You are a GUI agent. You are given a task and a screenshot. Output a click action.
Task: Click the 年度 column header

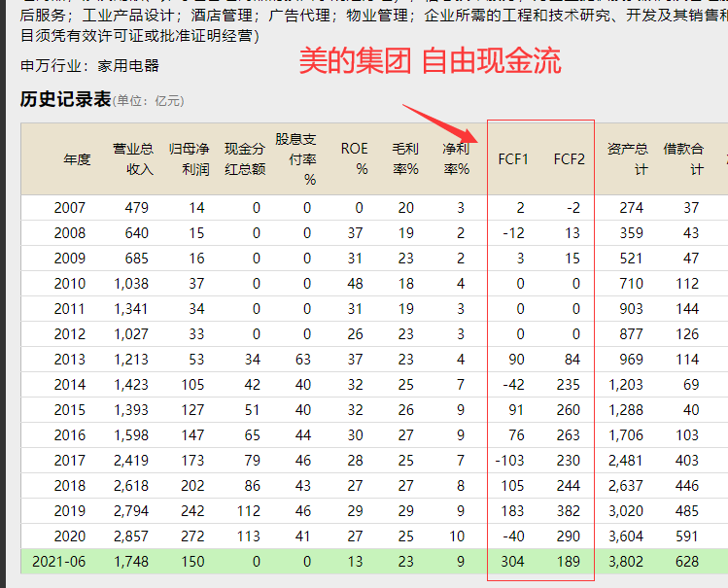(77, 159)
